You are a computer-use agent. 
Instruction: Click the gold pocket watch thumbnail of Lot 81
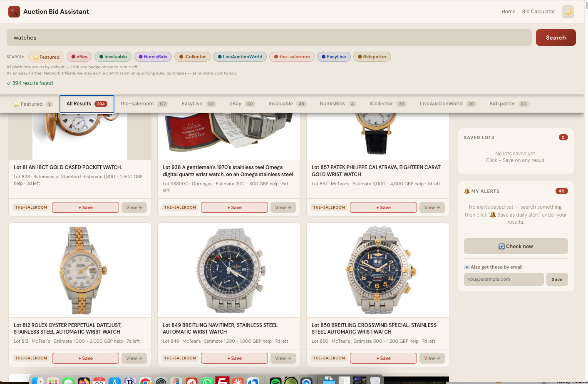(x=80, y=136)
